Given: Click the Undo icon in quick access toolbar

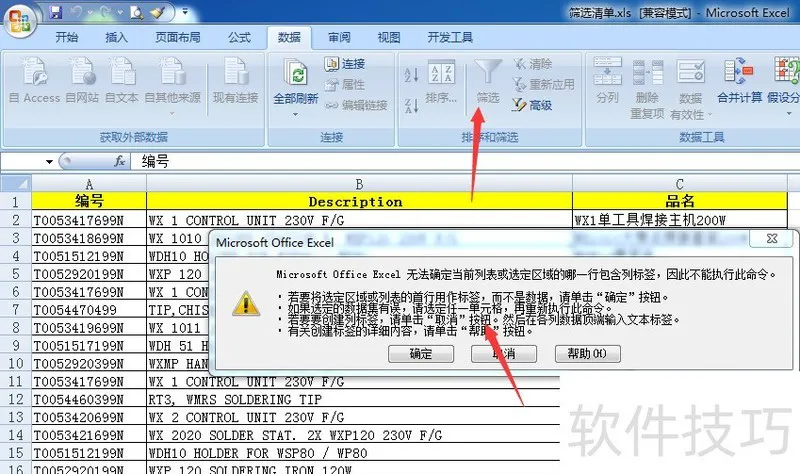Looking at the screenshot, I should tap(76, 12).
